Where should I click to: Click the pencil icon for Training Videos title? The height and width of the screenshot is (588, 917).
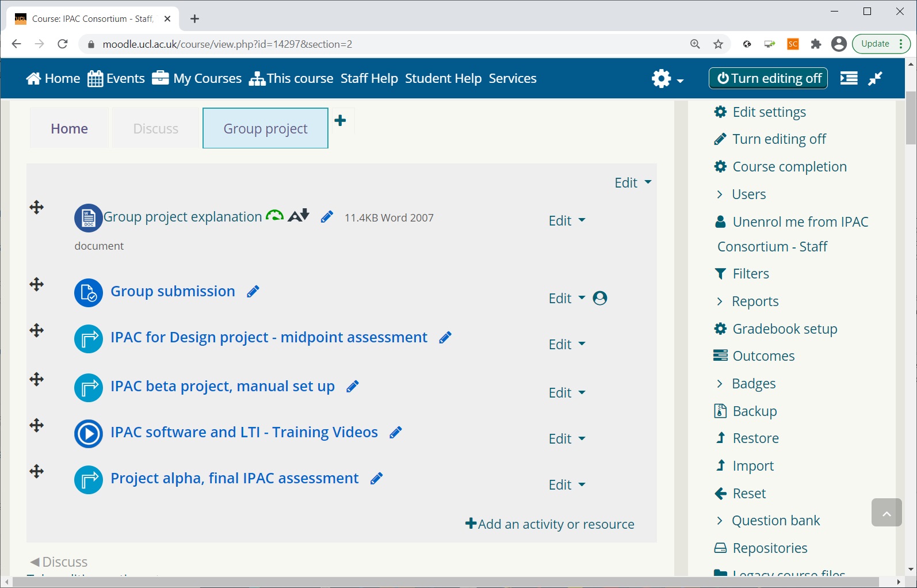coord(396,433)
